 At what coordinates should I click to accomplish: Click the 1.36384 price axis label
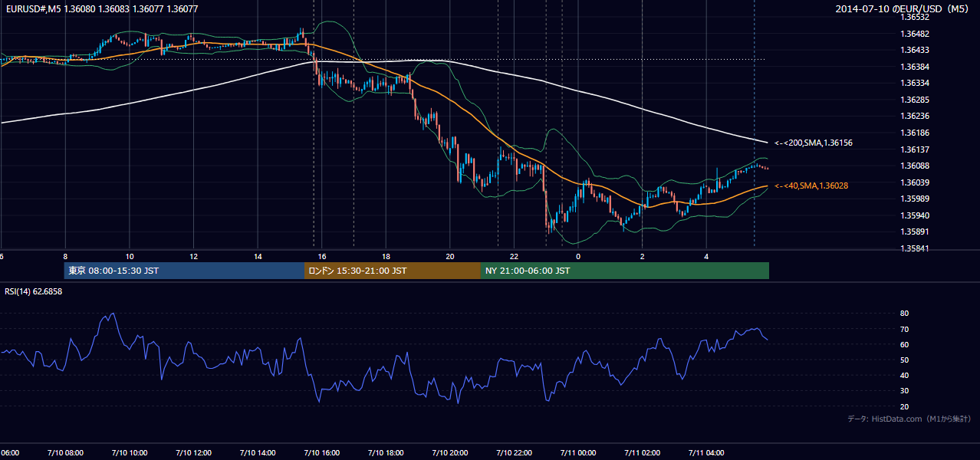coord(915,67)
